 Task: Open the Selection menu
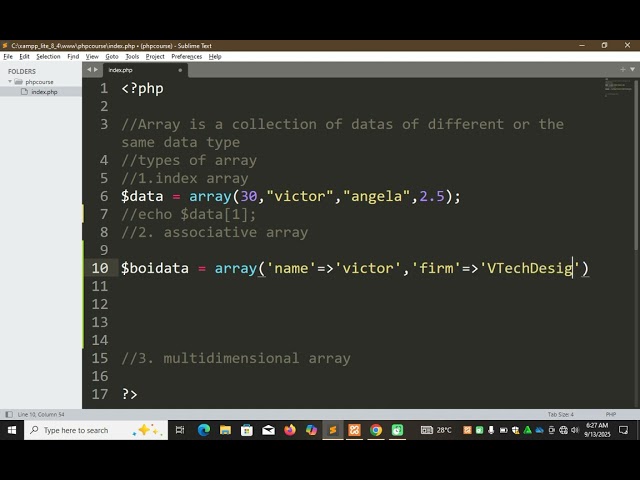[48, 56]
